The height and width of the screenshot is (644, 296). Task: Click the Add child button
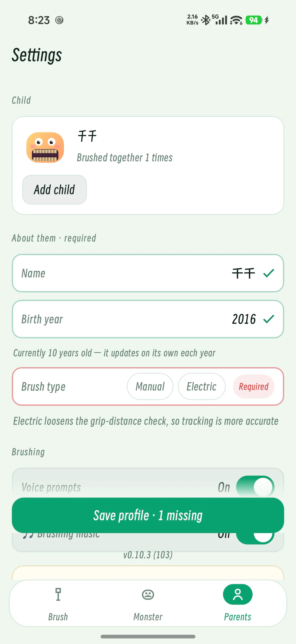55,189
